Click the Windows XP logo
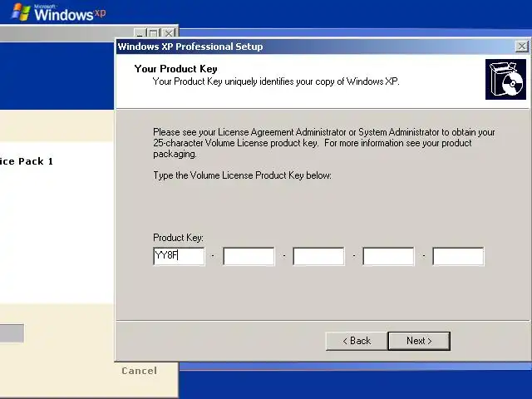 point(58,12)
